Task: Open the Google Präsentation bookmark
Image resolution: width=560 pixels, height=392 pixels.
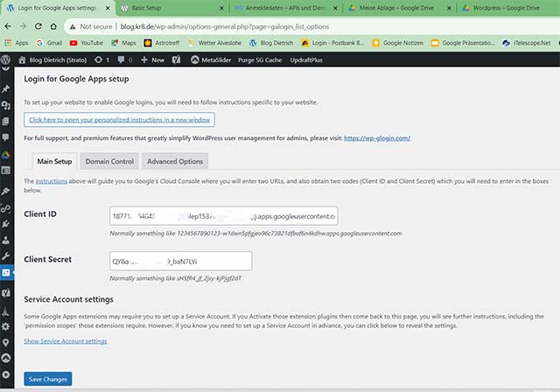Action: 463,43
